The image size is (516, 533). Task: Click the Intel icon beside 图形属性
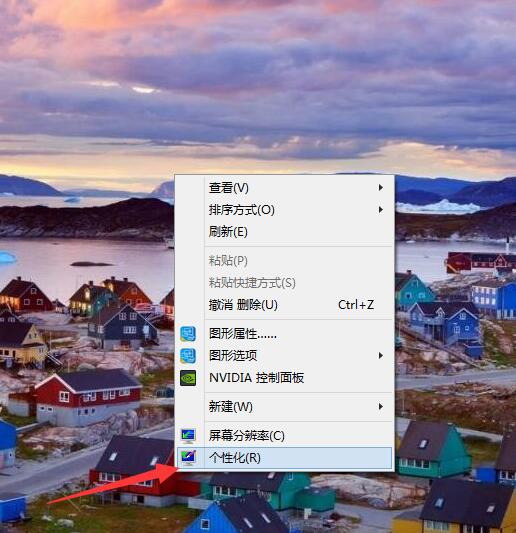pos(188,333)
